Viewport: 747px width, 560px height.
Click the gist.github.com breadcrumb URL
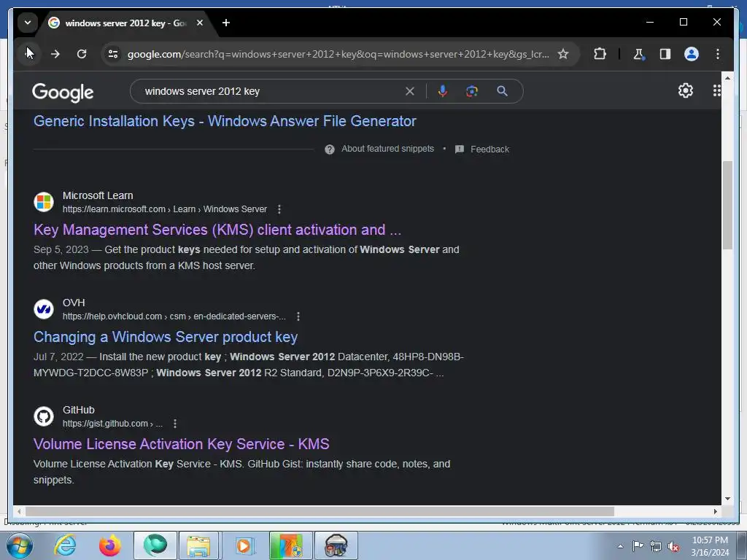[112, 424]
